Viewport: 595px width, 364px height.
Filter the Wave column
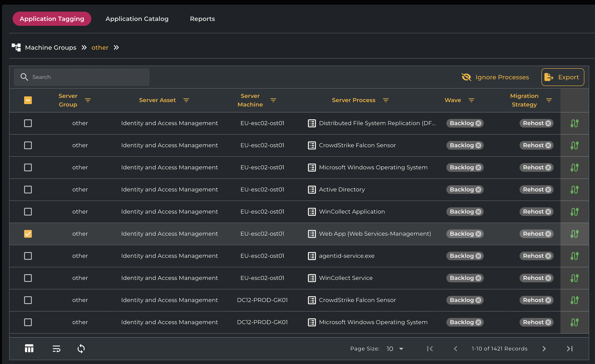coord(471,100)
